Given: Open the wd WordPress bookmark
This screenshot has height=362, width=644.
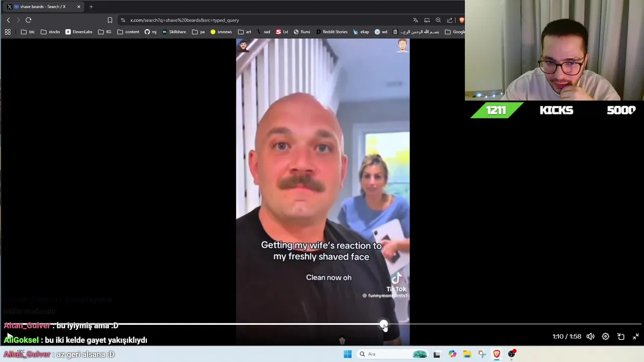Looking at the screenshot, I should coord(381,32).
